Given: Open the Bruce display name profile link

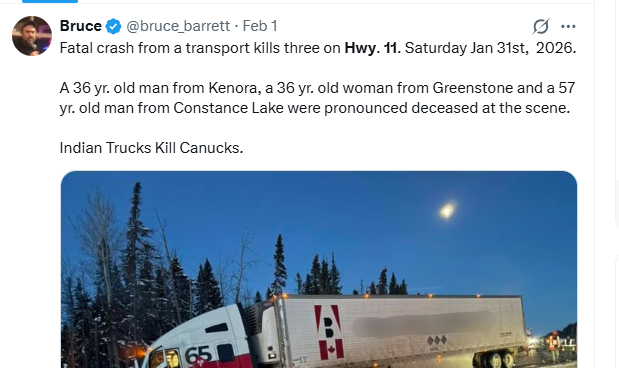Looking at the screenshot, I should tap(81, 26).
